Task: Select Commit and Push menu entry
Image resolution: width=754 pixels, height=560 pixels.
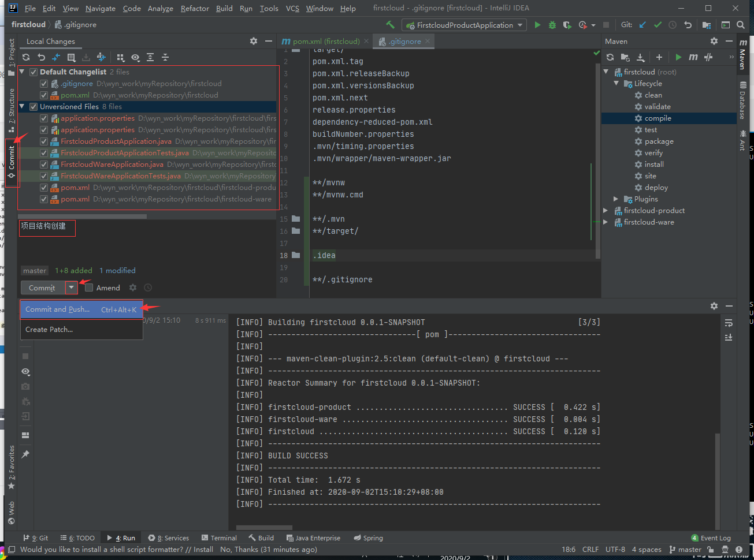Action: [81, 309]
